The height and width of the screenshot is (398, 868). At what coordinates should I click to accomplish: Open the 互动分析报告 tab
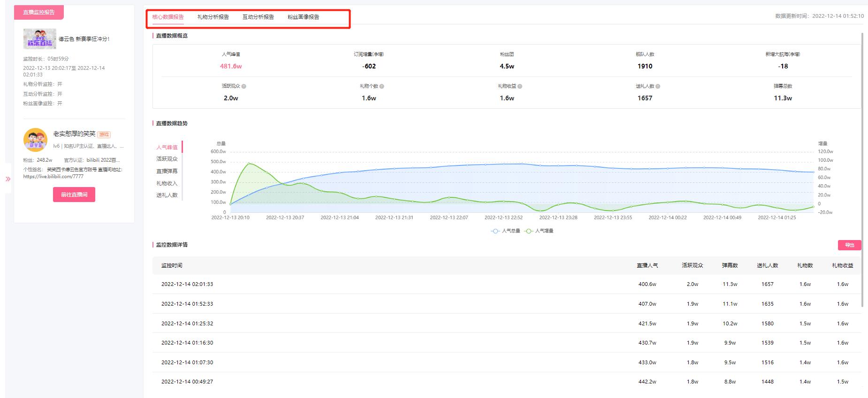point(258,17)
